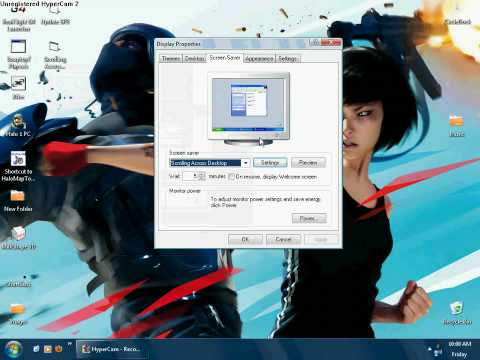Click the third quick launch icon
The image size is (480, 360).
coord(59,349)
